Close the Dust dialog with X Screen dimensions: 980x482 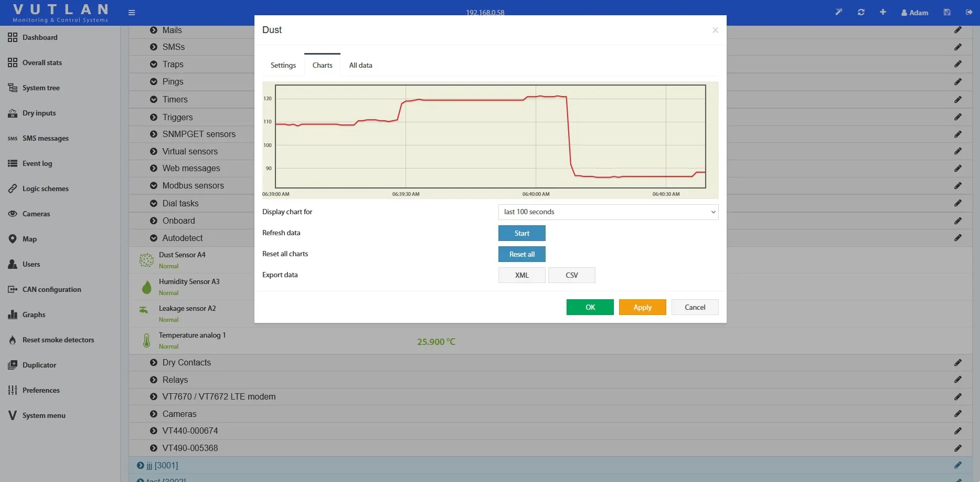tap(715, 30)
